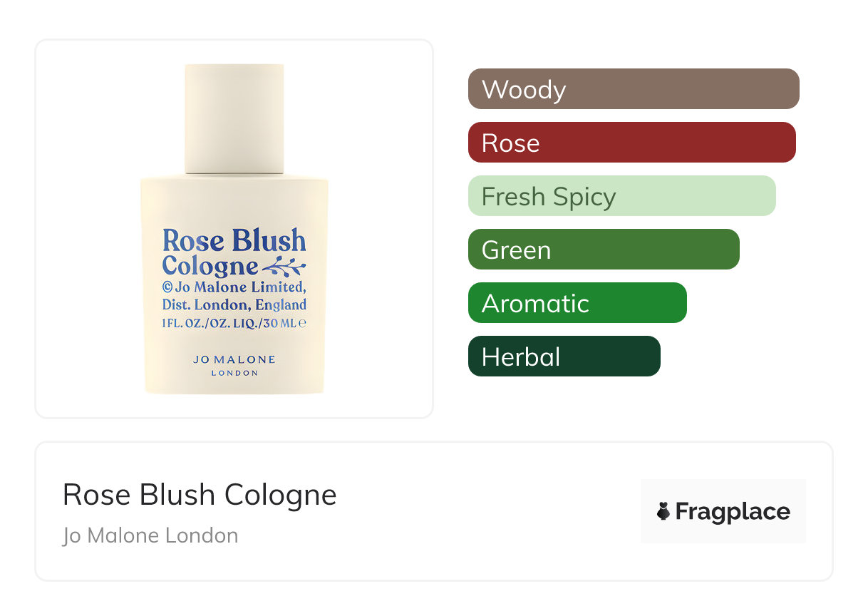
Task: Click the blue 'Cologne' word on bottle
Action: 210,267
